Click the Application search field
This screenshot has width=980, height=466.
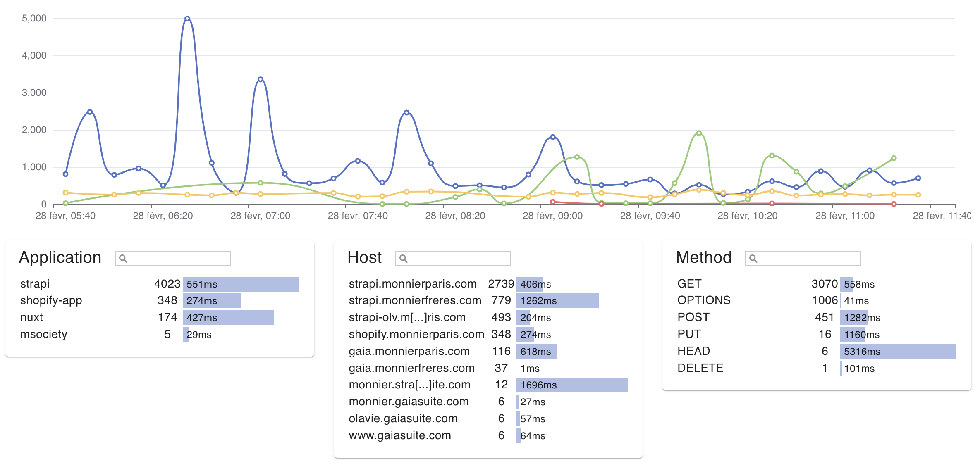tap(173, 259)
